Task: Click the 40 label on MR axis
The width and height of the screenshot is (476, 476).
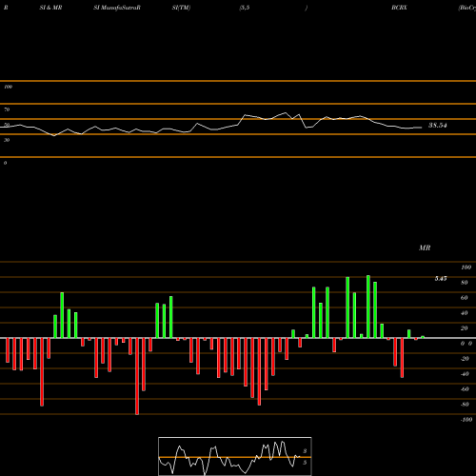Action: point(465,313)
